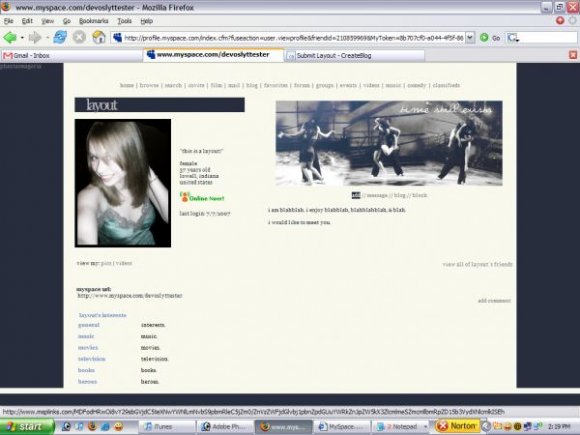Click the Gmail icon on the Inbox tab
The width and height of the screenshot is (580, 435).
pos(8,55)
